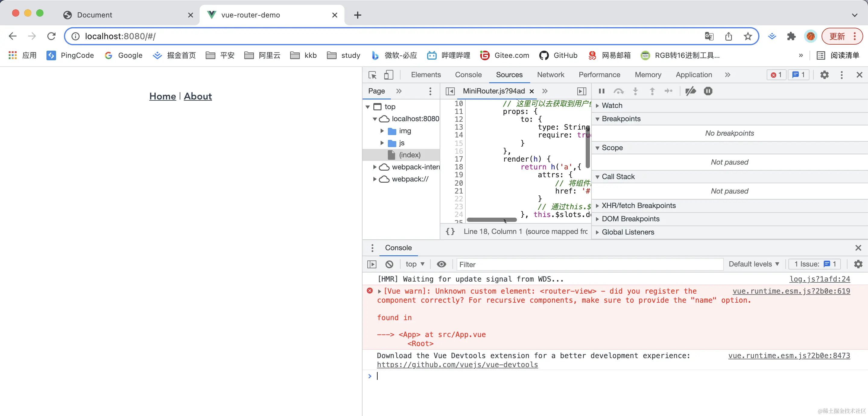Open the Default levels dropdown

754,264
